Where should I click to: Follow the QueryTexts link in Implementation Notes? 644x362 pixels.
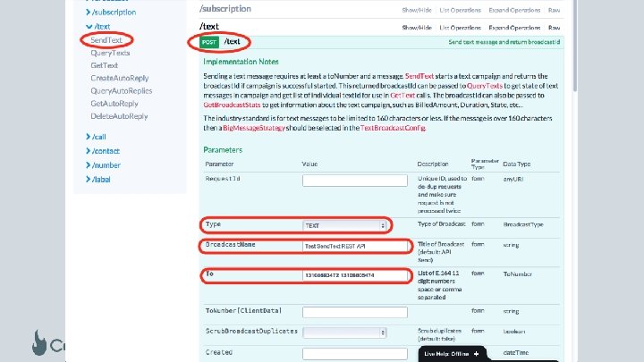click(x=485, y=86)
